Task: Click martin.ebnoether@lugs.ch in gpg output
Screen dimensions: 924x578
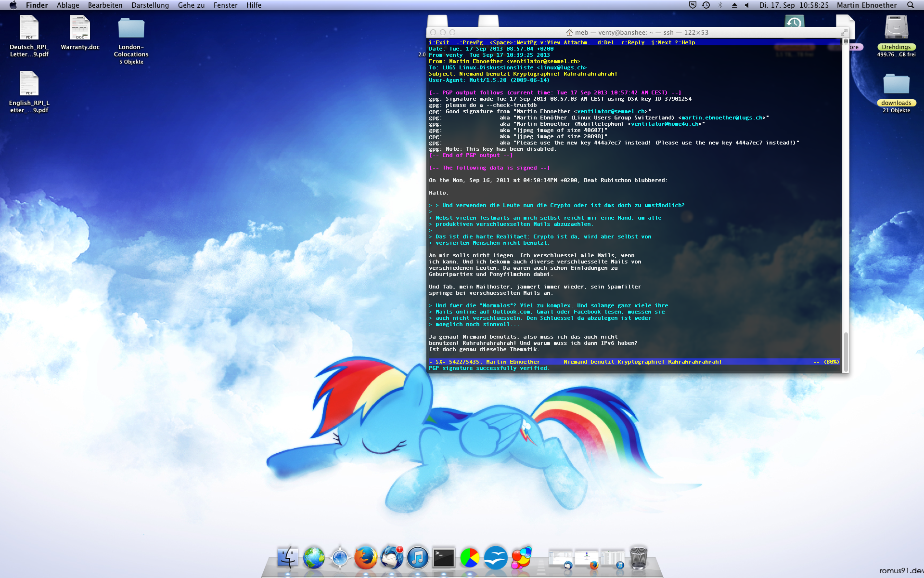Action: click(721, 118)
